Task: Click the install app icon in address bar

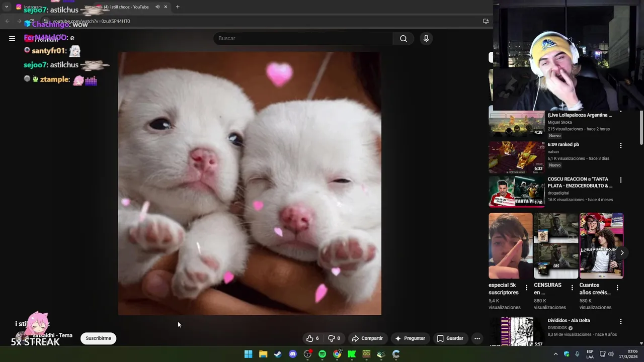Action: tap(486, 21)
